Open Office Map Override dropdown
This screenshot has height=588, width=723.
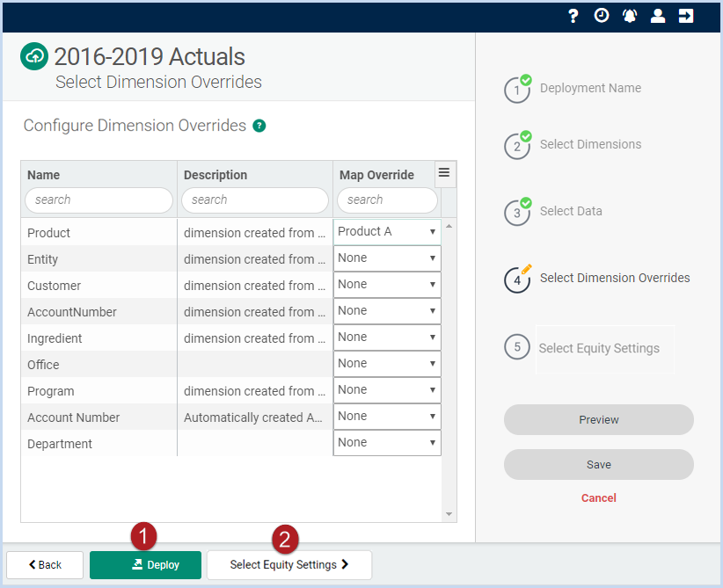387,364
